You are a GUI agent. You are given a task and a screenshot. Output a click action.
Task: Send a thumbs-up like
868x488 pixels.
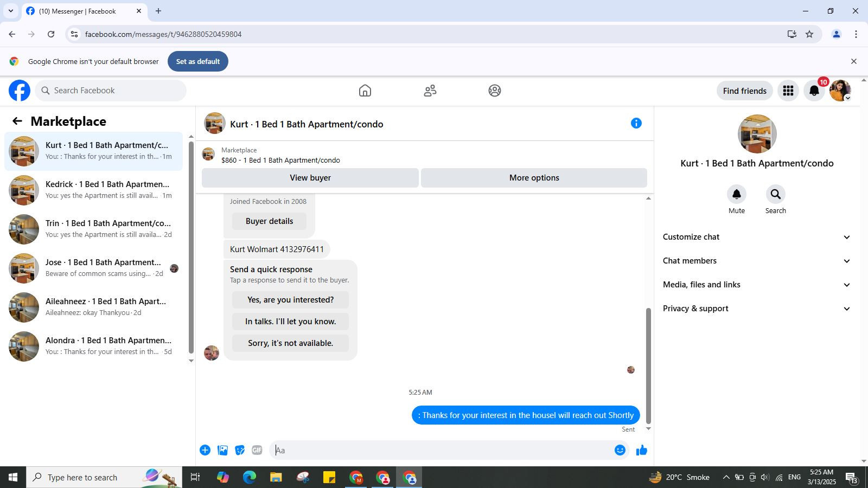click(x=642, y=450)
